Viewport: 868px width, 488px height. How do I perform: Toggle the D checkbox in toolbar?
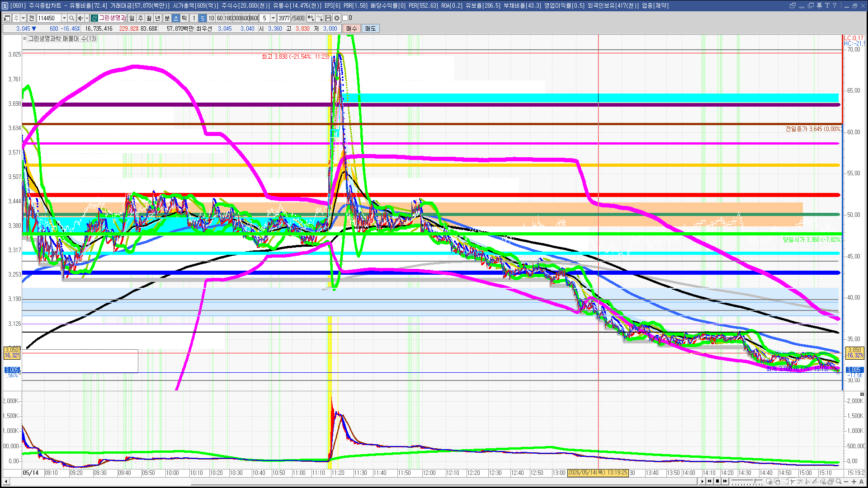pyautogui.click(x=345, y=18)
